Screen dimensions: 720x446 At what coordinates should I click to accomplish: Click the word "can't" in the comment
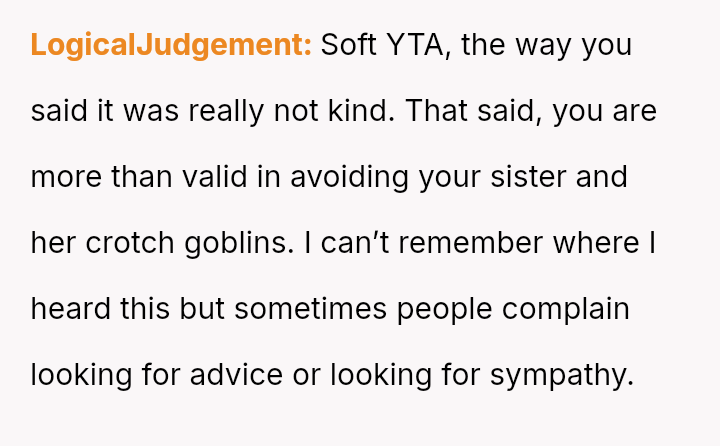point(364,244)
